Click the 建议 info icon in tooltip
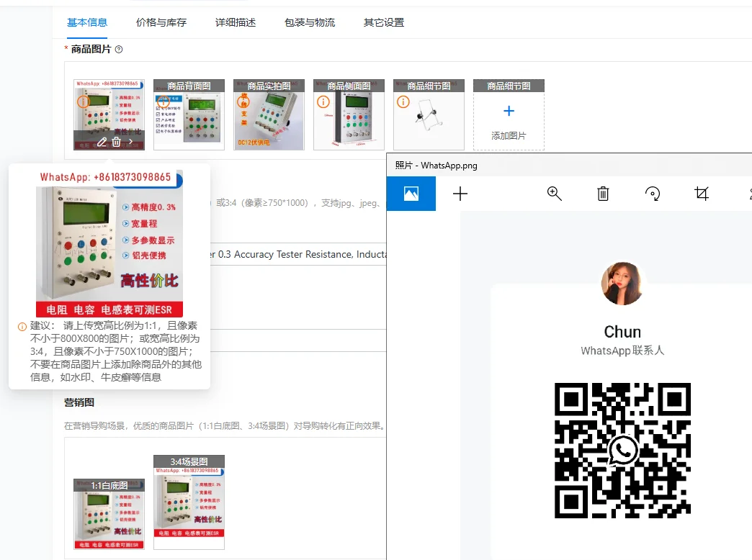 click(22, 327)
